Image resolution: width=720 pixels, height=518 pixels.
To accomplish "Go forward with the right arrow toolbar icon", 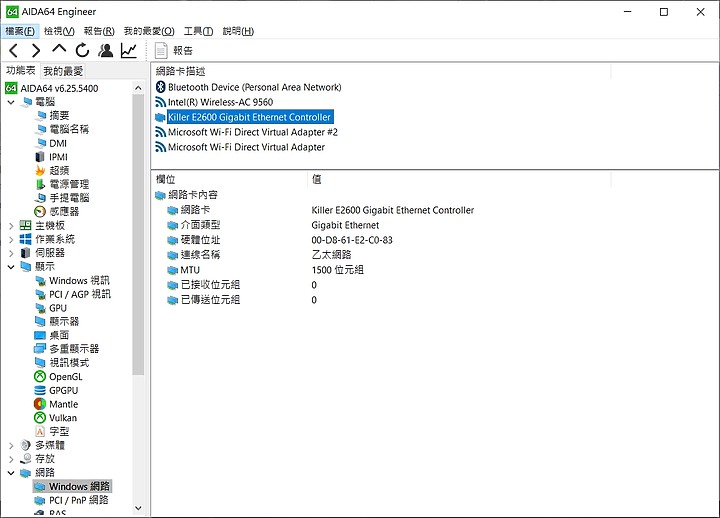I will [x=36, y=51].
